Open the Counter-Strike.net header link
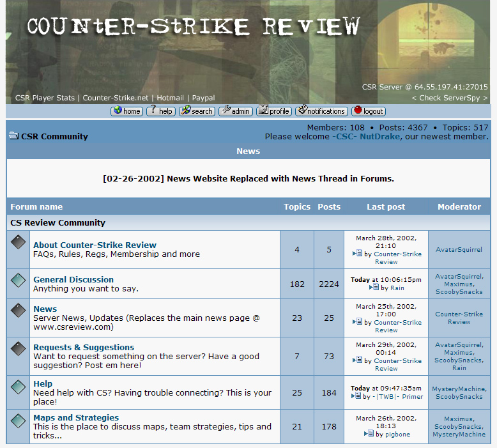Viewport: 497px width, 448px height. point(116,98)
